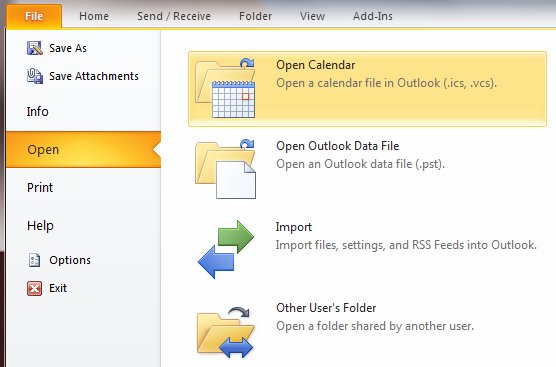556x367 pixels.
Task: Open the Help section
Action: coord(40,226)
